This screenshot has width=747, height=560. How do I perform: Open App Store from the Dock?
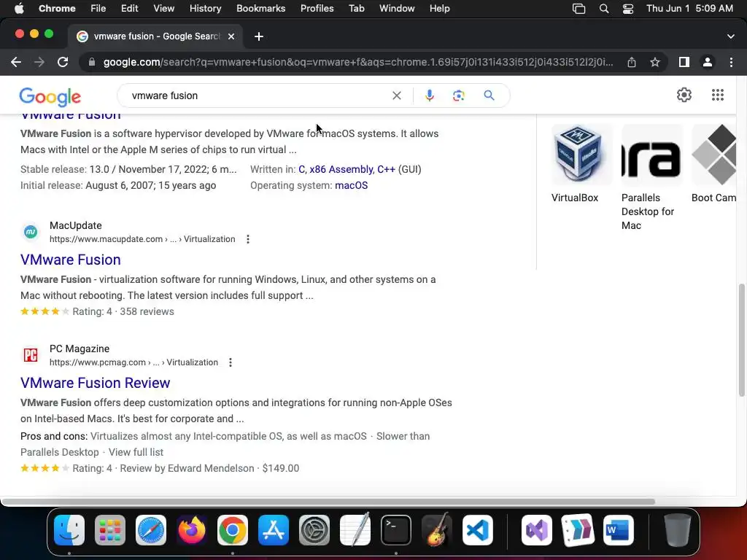pos(274,530)
